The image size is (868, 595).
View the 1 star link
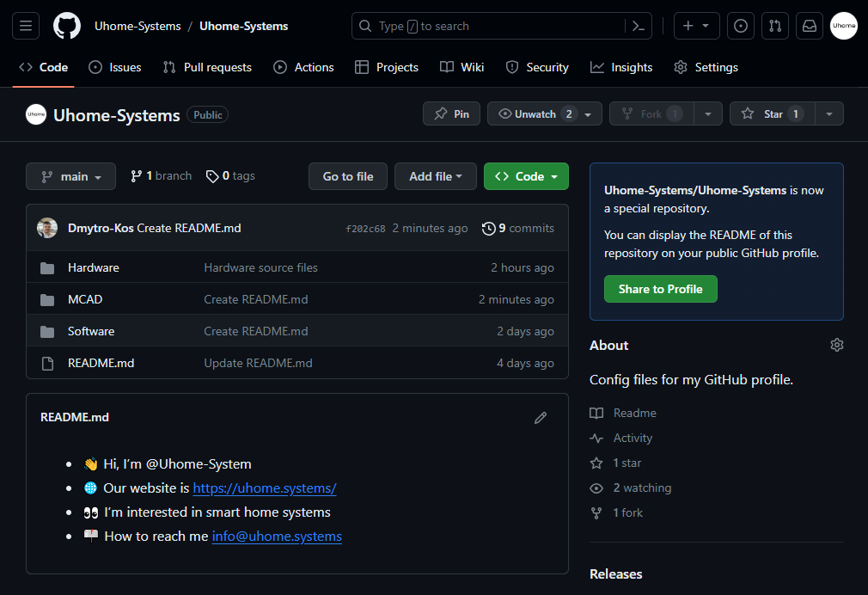point(615,463)
